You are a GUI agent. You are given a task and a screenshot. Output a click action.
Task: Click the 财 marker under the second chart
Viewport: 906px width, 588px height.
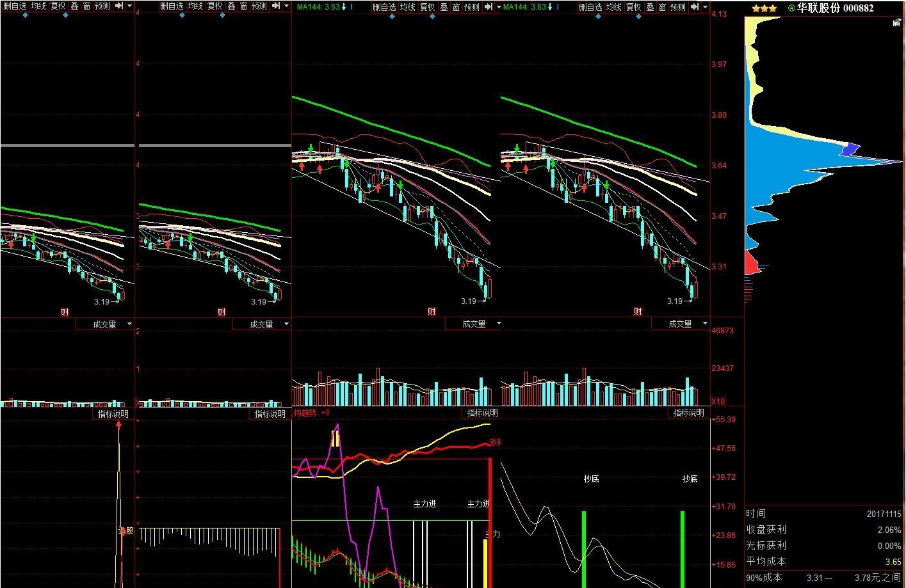tap(222, 312)
